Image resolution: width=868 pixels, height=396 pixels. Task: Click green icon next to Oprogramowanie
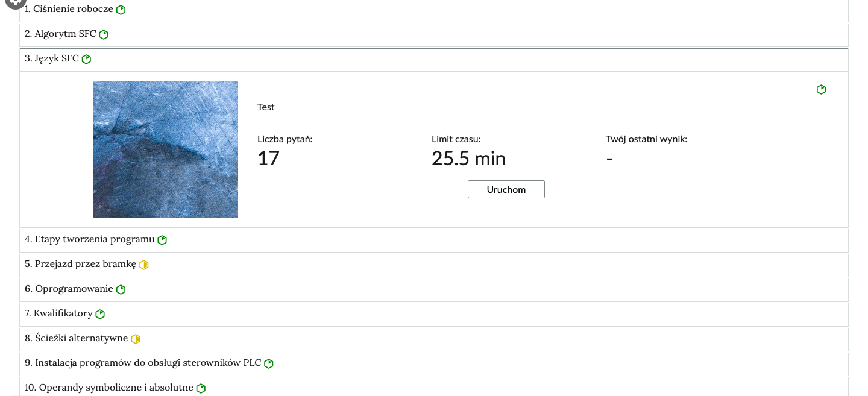[121, 289]
